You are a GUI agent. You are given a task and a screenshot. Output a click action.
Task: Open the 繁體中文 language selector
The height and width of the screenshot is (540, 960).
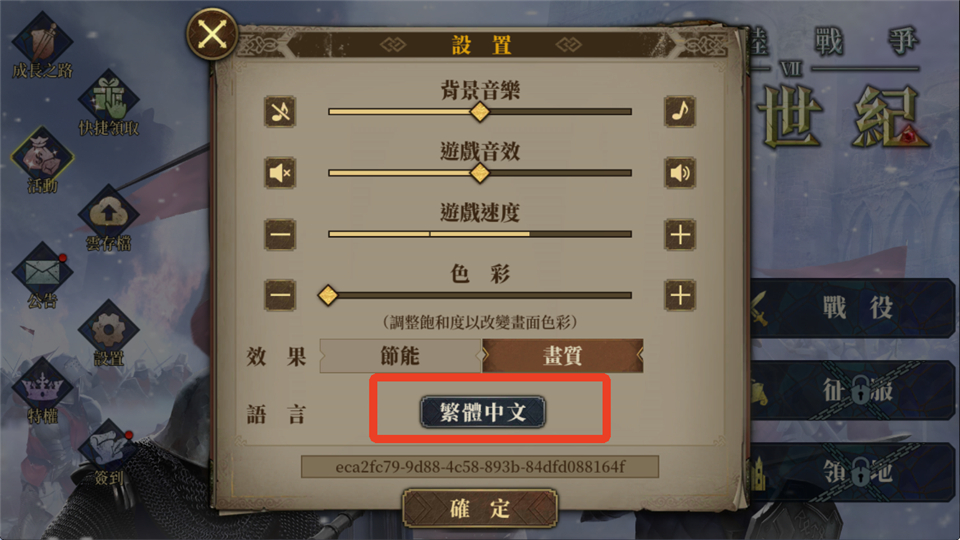pyautogui.click(x=482, y=411)
